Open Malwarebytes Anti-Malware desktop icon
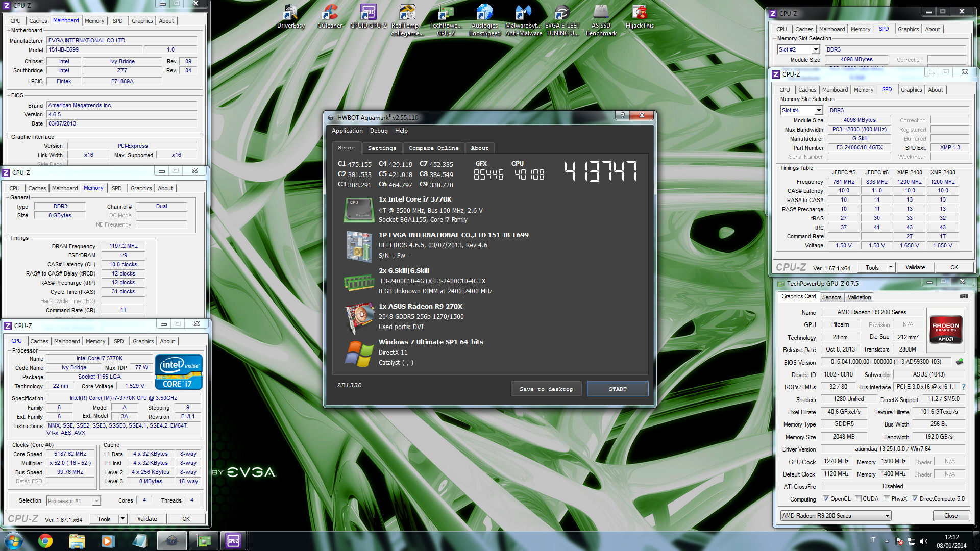Viewport: 980px width, 551px height. coord(523,20)
